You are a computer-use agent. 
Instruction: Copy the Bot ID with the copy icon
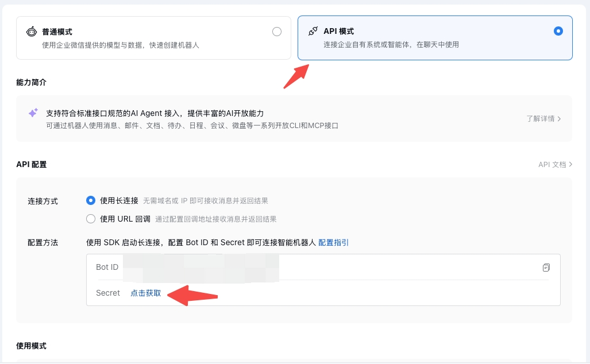pos(546,268)
